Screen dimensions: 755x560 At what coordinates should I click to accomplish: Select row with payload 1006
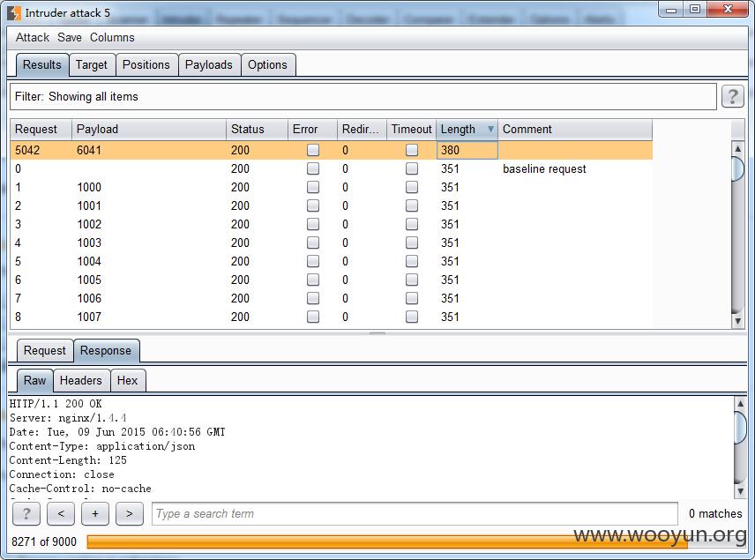[x=332, y=299]
